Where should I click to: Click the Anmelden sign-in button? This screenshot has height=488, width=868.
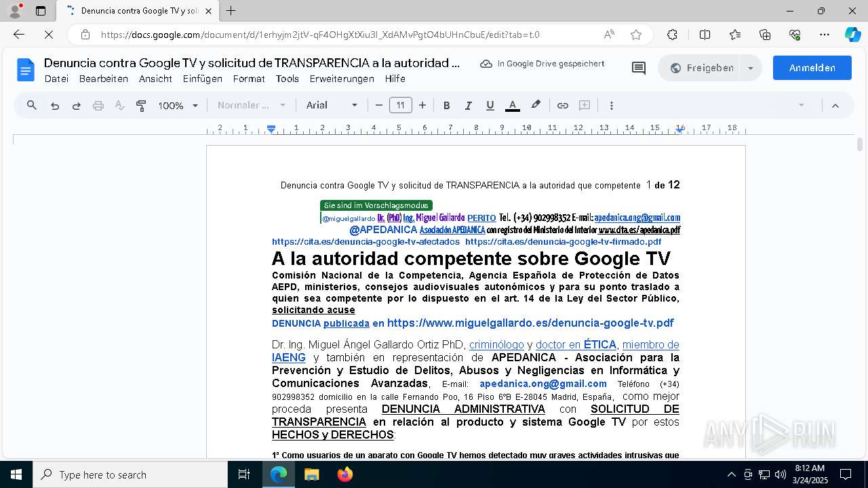point(812,68)
